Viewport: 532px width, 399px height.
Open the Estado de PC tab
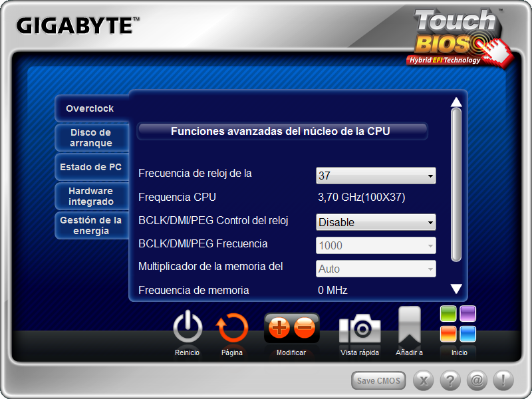91,167
